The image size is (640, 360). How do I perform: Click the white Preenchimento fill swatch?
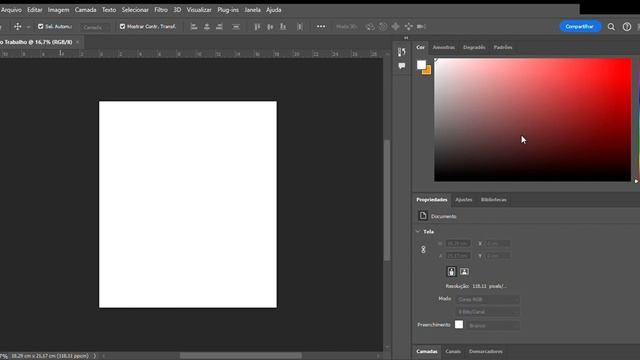(459, 324)
